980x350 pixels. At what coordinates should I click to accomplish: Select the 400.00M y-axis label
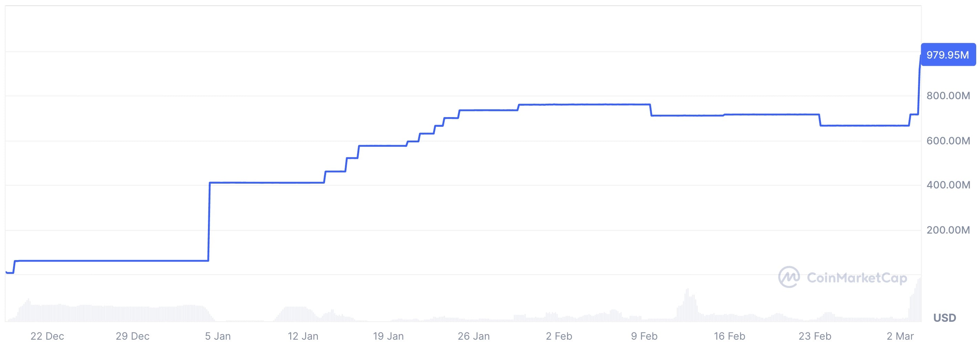click(x=948, y=185)
